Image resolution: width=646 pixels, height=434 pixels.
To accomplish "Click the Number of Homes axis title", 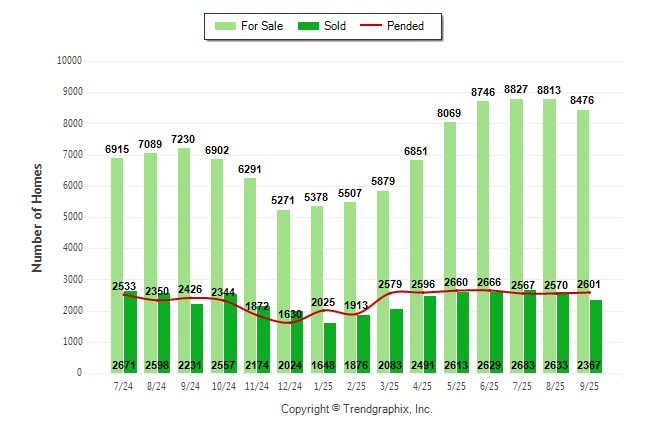I will click(38, 217).
